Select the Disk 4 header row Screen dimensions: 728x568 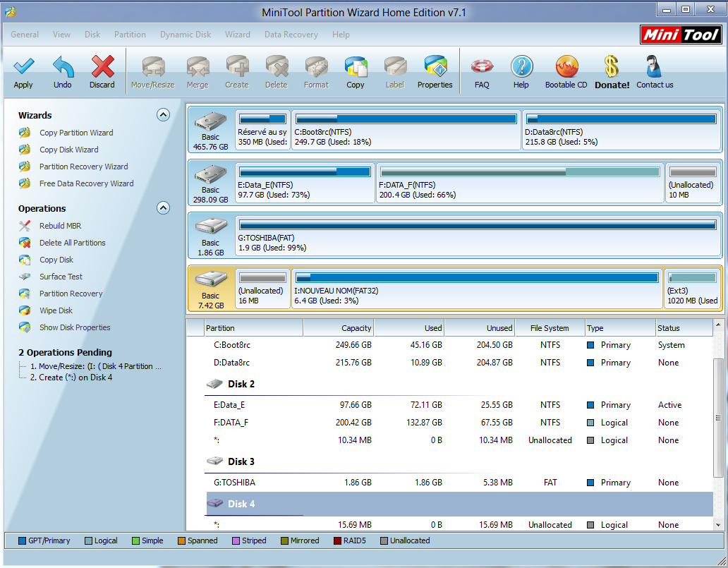tap(459, 504)
